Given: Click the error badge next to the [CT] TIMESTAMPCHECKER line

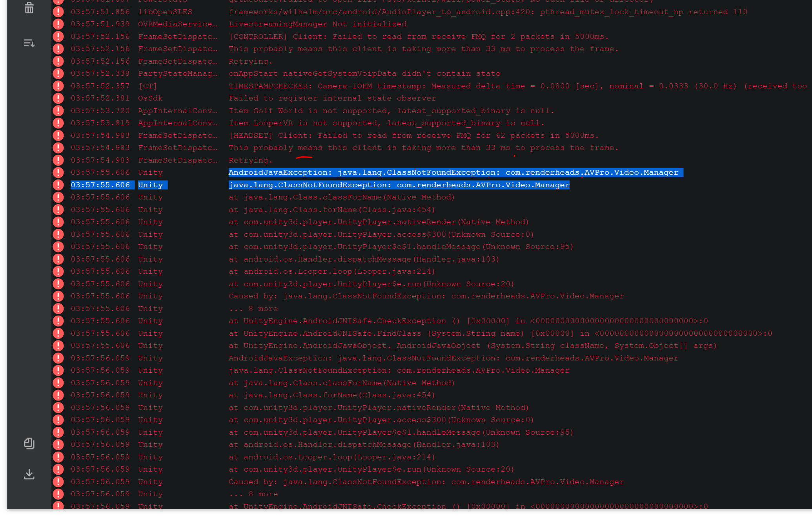Looking at the screenshot, I should tap(58, 86).
